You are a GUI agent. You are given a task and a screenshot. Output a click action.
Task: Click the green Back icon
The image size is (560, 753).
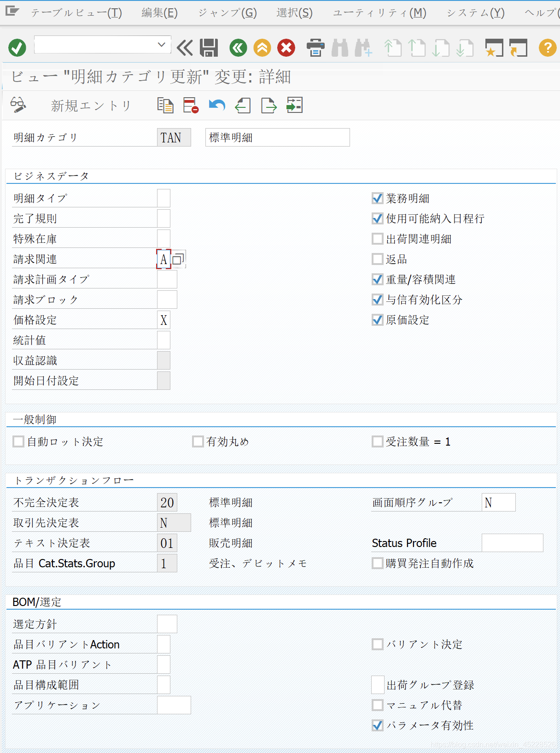[x=238, y=47]
